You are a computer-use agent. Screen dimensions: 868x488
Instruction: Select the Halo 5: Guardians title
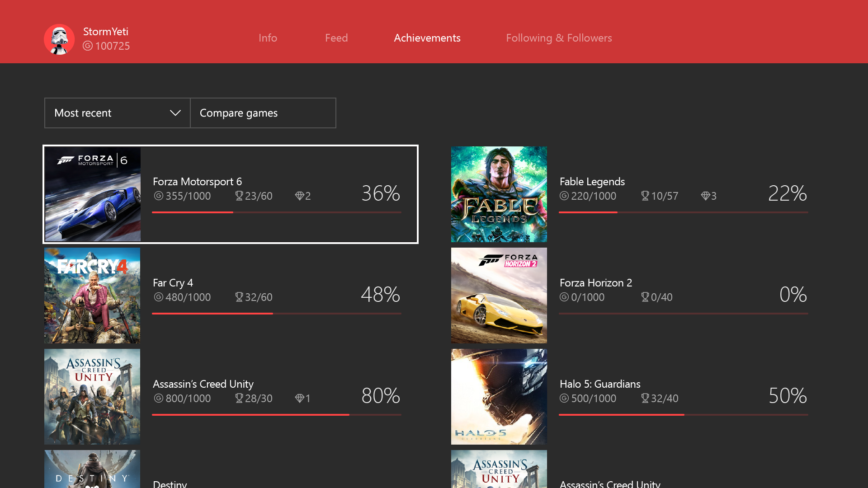pyautogui.click(x=600, y=384)
